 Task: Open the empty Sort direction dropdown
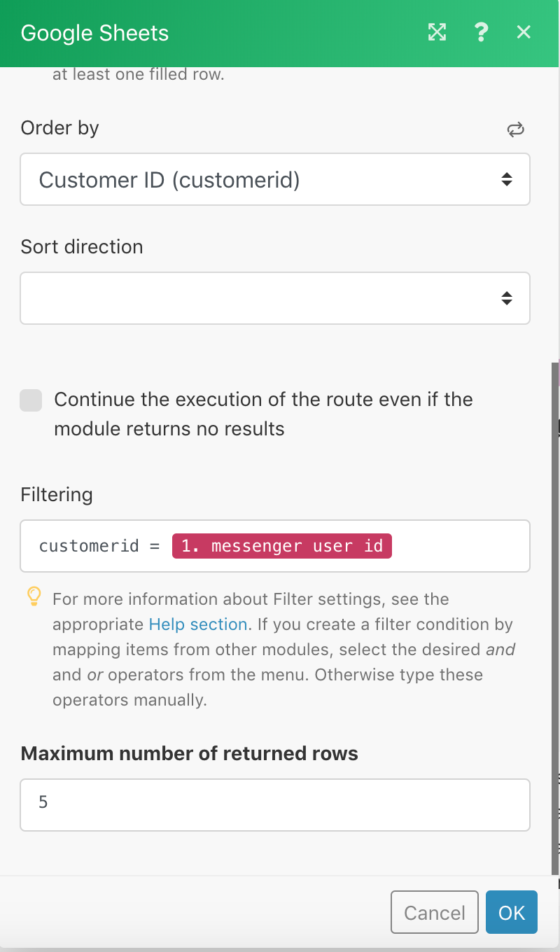point(275,298)
